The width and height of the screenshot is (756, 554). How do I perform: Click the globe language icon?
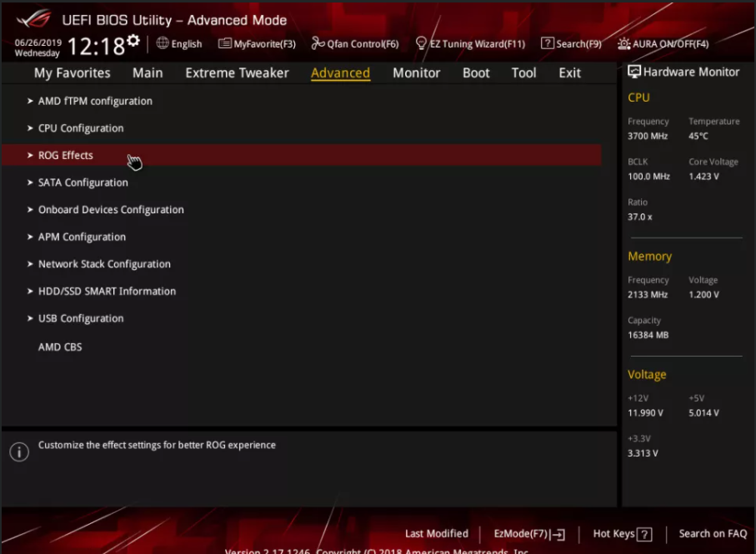click(163, 42)
